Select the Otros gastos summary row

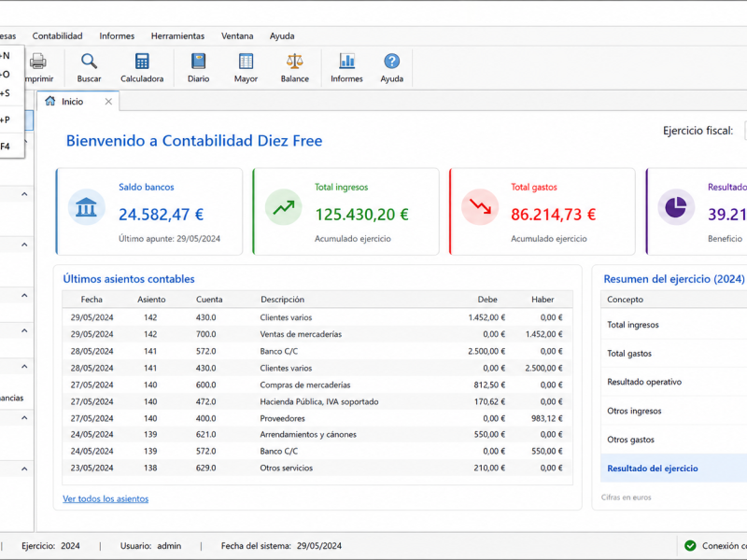(x=674, y=440)
